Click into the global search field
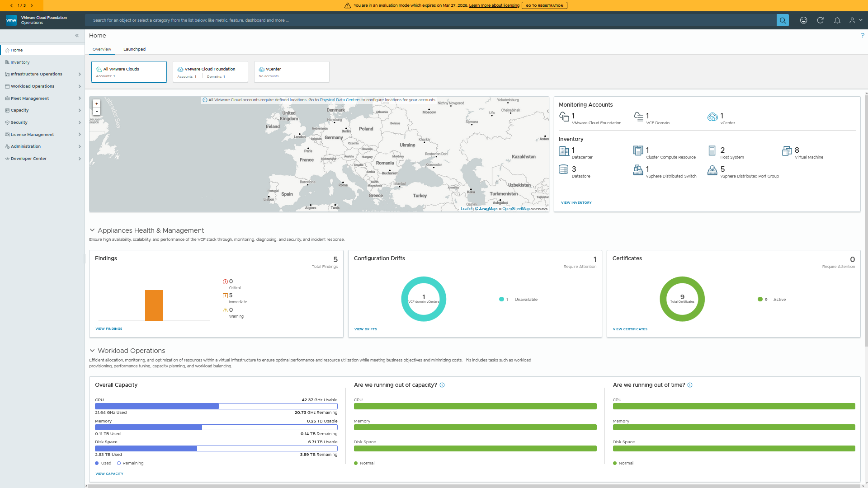Viewport: 868px width, 488px height. [429, 20]
